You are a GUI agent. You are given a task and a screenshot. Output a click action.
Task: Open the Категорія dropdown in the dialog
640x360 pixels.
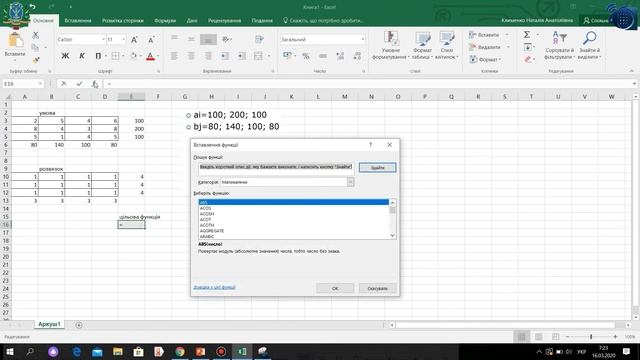pyautogui.click(x=351, y=182)
